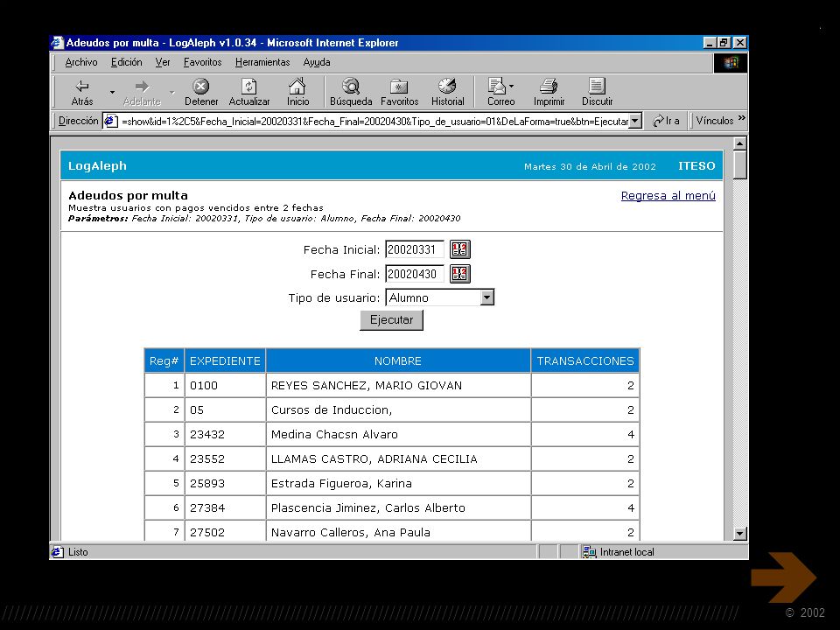This screenshot has width=840, height=630.
Task: Click the Internet Explorer title bar icon
Action: pos(58,42)
